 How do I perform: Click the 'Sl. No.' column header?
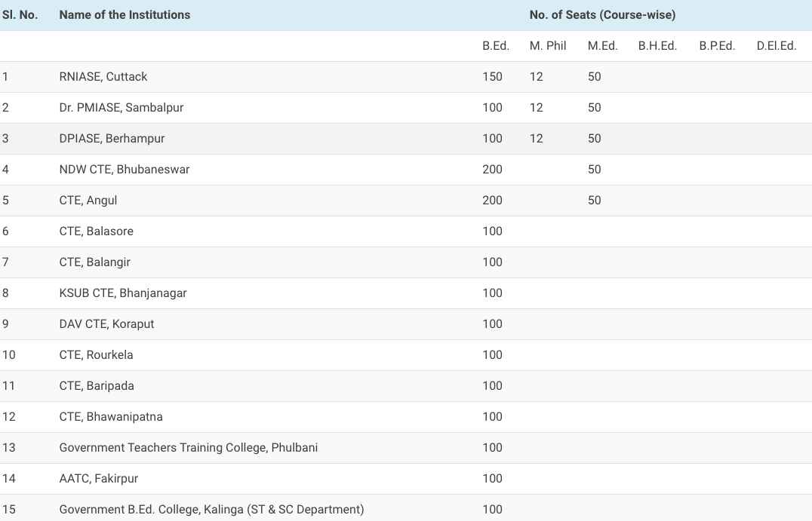tap(20, 15)
